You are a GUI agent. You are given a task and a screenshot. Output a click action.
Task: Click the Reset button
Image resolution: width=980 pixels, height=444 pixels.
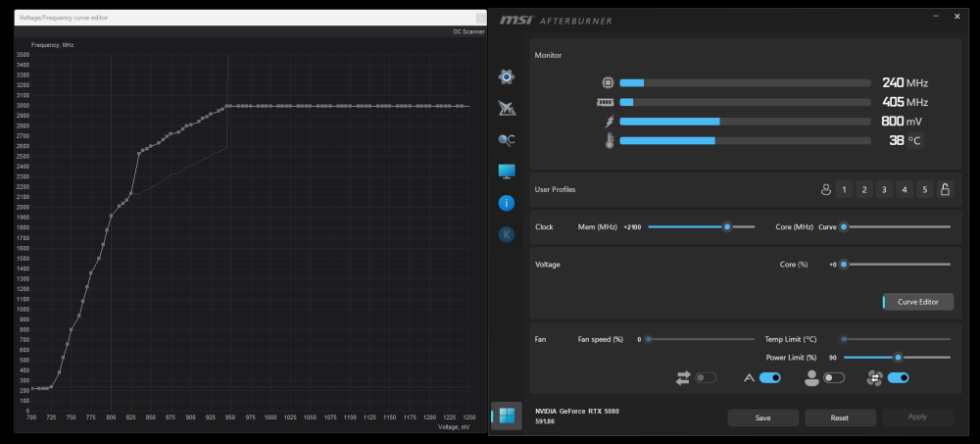click(x=840, y=418)
